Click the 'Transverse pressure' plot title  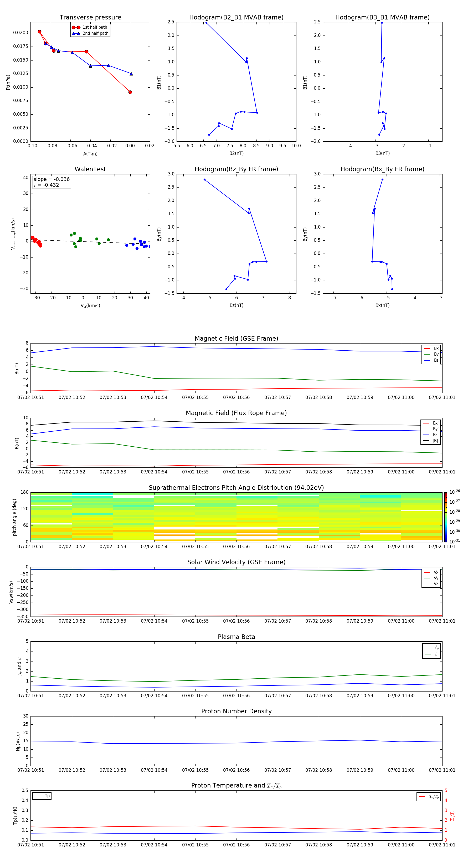(90, 17)
